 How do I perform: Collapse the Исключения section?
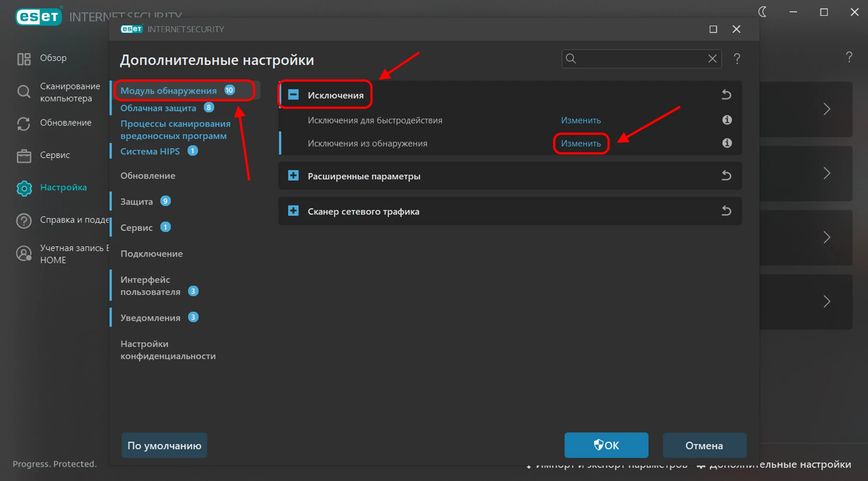pos(293,95)
